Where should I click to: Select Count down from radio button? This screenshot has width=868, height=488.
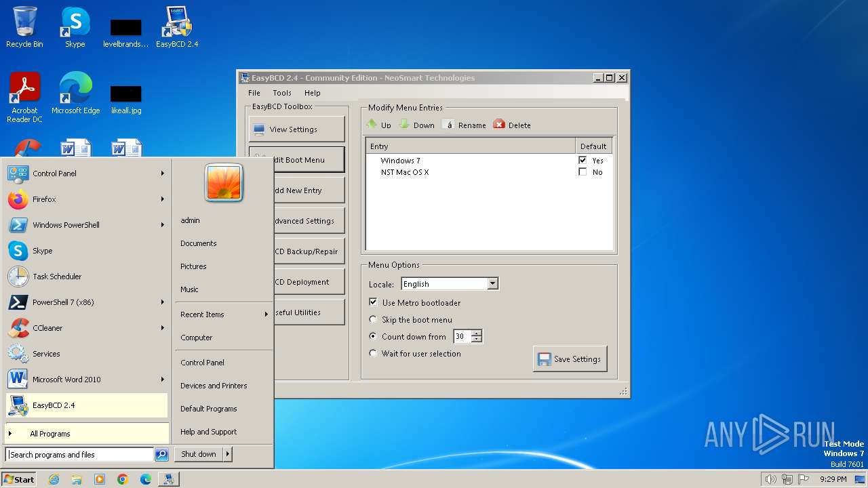pos(373,336)
